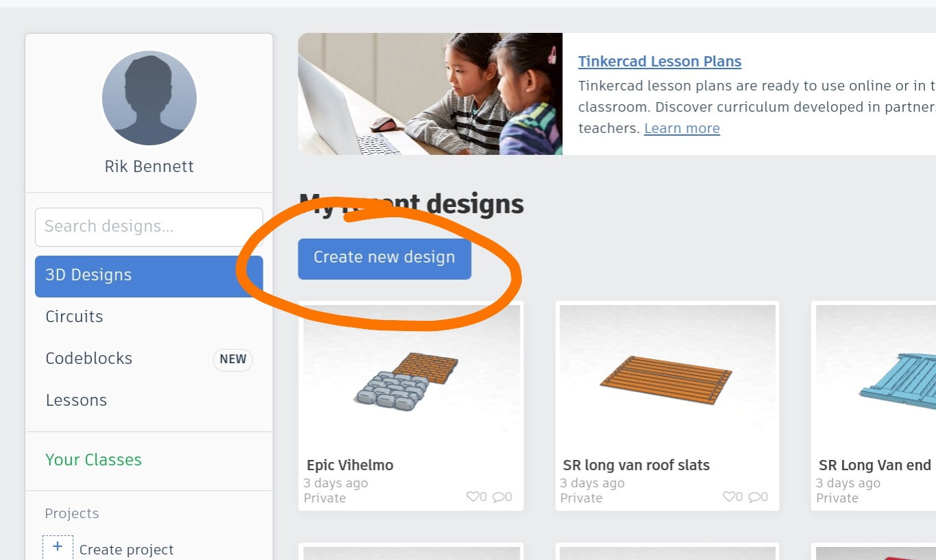The image size is (936, 560).
Task: Click the lesson plans banner photo
Action: click(x=430, y=94)
